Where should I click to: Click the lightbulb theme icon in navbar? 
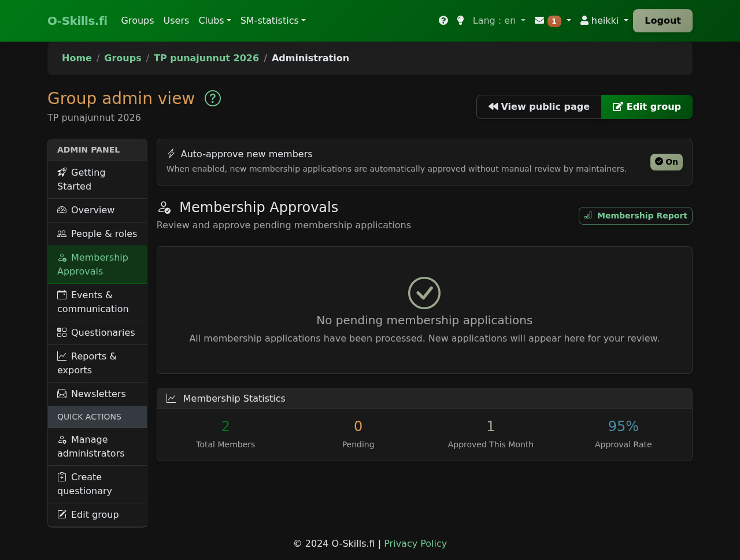coord(460,21)
